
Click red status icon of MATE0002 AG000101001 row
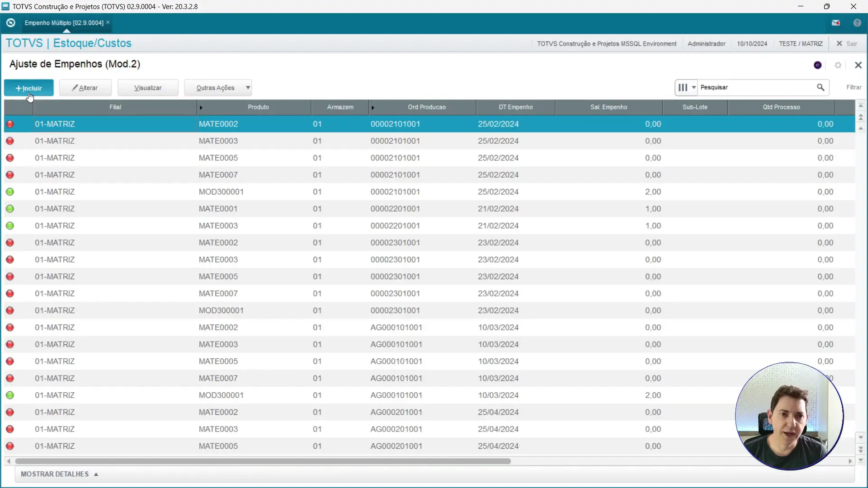pos(10,327)
